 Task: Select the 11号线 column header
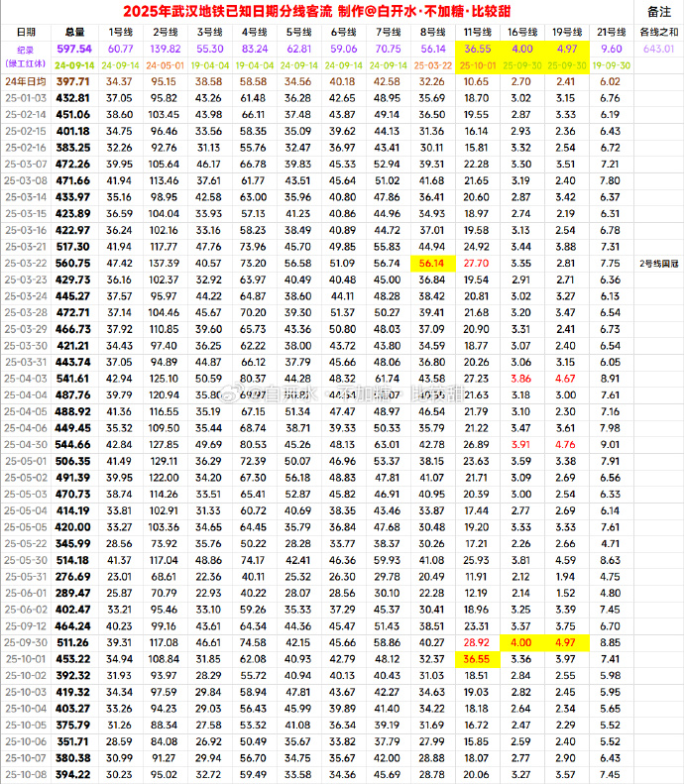tap(477, 33)
